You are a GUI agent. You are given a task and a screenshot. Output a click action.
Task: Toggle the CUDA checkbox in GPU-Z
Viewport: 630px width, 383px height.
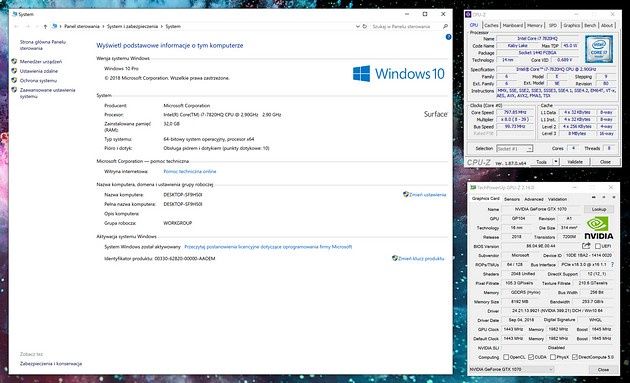click(x=531, y=357)
